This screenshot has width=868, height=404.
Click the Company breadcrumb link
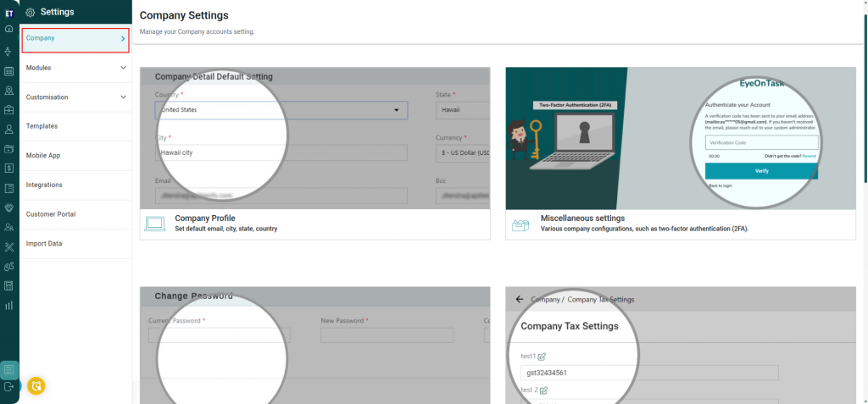pyautogui.click(x=545, y=300)
